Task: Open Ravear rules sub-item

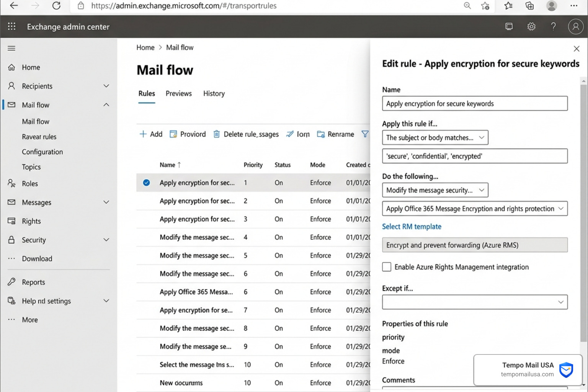Action: coord(39,137)
